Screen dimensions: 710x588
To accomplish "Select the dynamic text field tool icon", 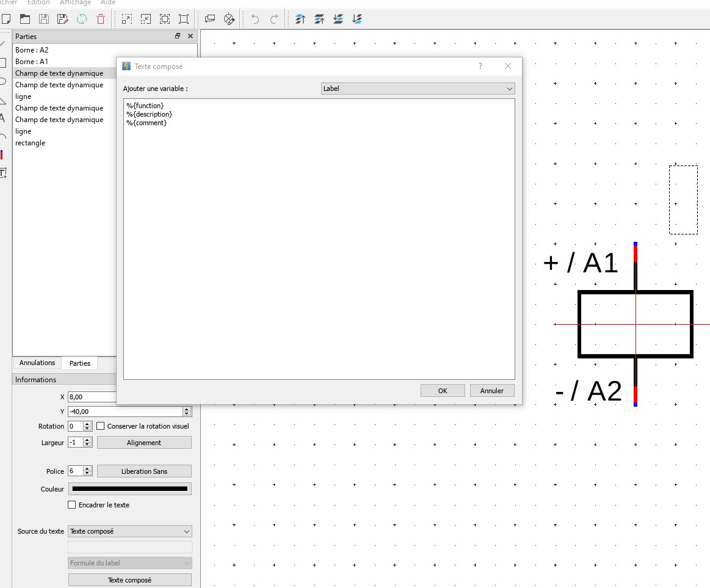I will [x=3, y=173].
